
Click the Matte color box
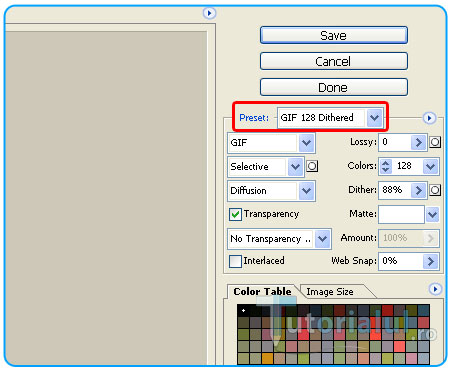pyautogui.click(x=402, y=214)
